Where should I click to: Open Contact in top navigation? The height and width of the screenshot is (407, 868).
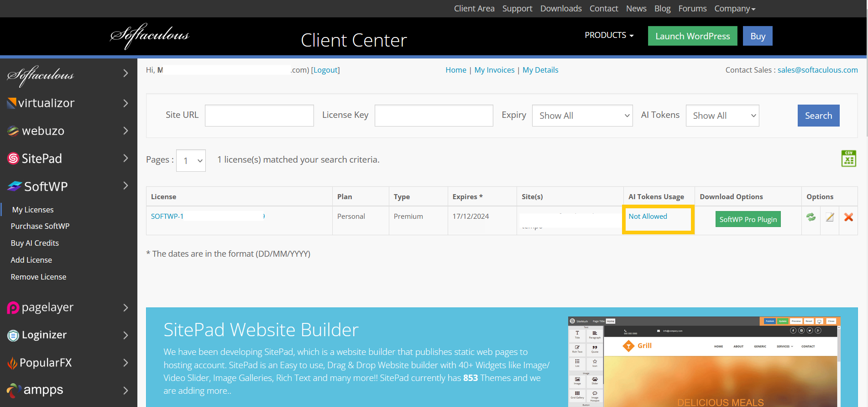(604, 9)
